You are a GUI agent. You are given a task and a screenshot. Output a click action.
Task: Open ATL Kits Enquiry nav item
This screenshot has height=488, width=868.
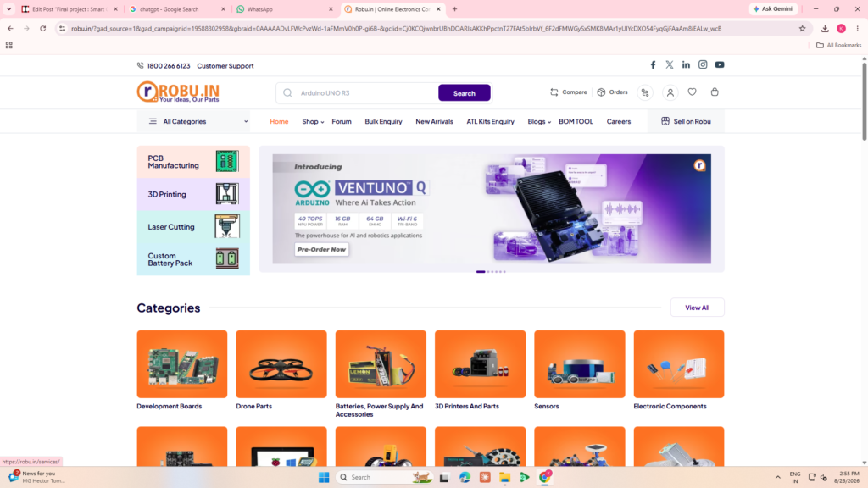pyautogui.click(x=490, y=122)
